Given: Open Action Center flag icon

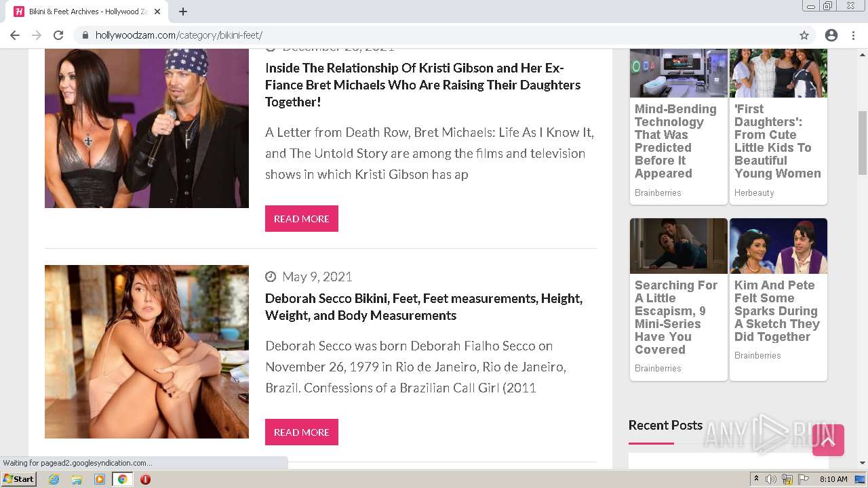Looking at the screenshot, I should [804, 479].
